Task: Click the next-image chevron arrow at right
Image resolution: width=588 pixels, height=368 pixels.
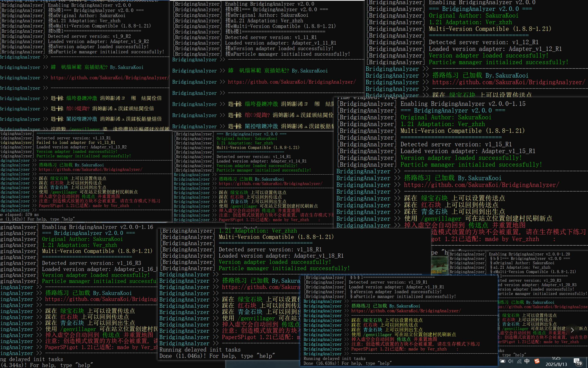Action: coord(572,330)
